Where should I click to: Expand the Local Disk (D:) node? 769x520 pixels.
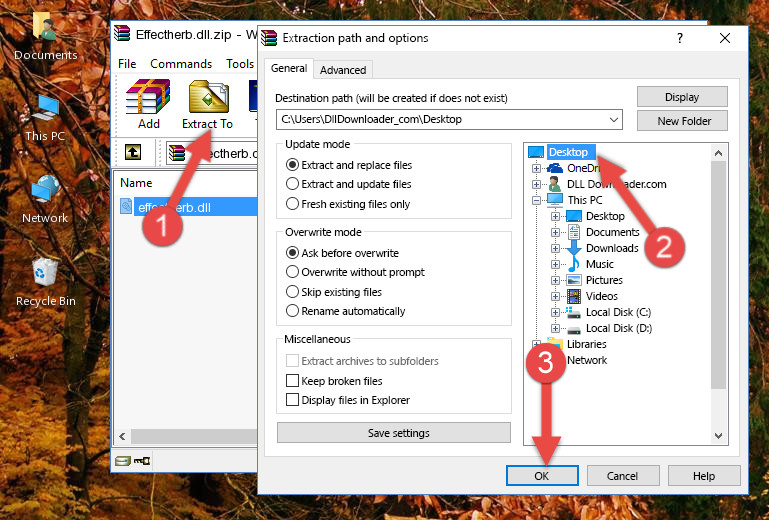click(x=555, y=329)
